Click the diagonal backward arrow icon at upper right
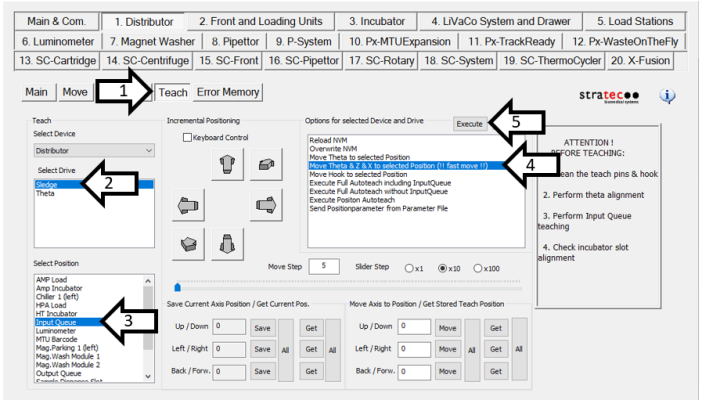 [x=265, y=164]
